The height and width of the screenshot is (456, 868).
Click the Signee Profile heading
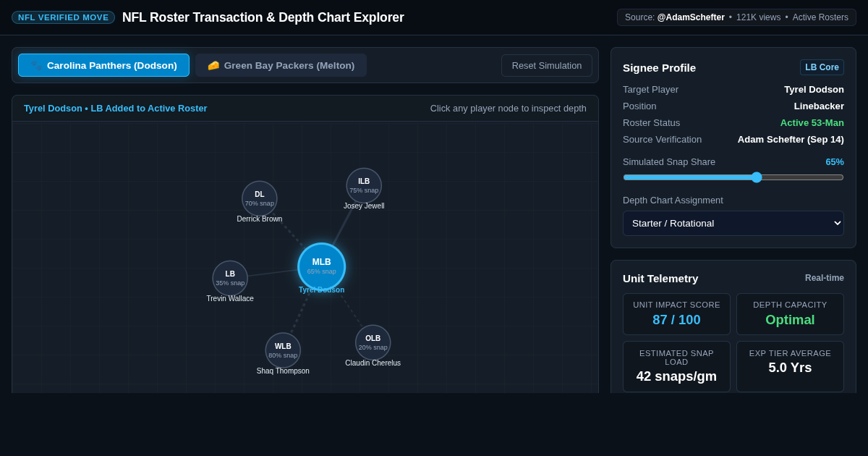(659, 67)
